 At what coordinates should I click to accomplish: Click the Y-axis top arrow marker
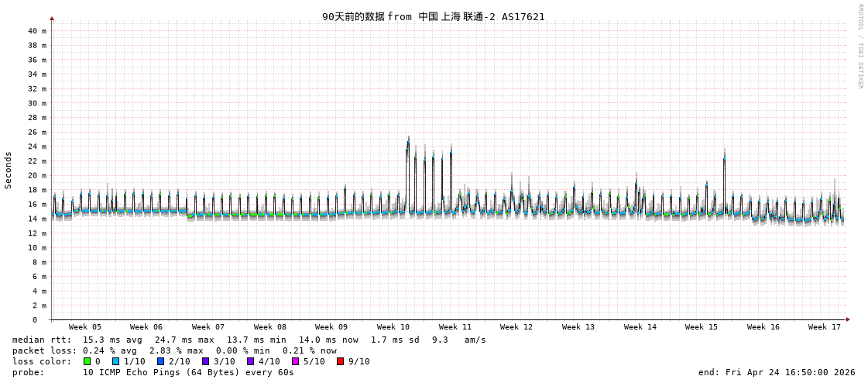pyautogui.click(x=52, y=18)
